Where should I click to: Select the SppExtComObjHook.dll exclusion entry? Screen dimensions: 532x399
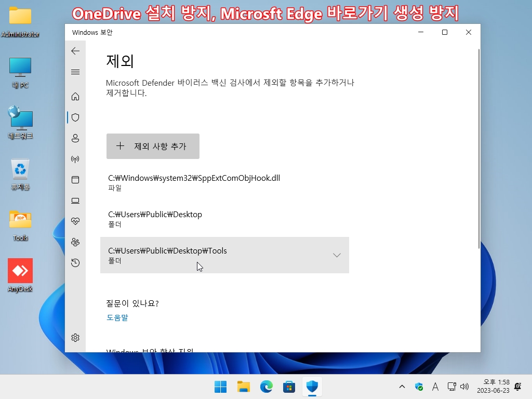pos(224,182)
